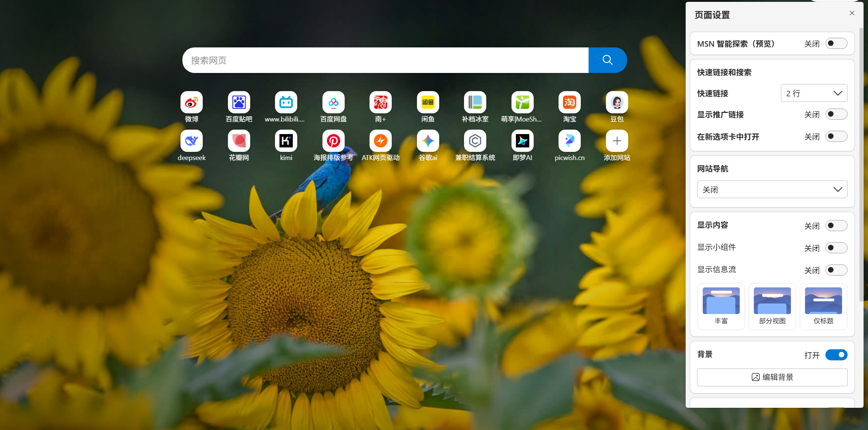868x430 pixels.
Task: Open the bilibili quick link icon
Action: tap(286, 102)
